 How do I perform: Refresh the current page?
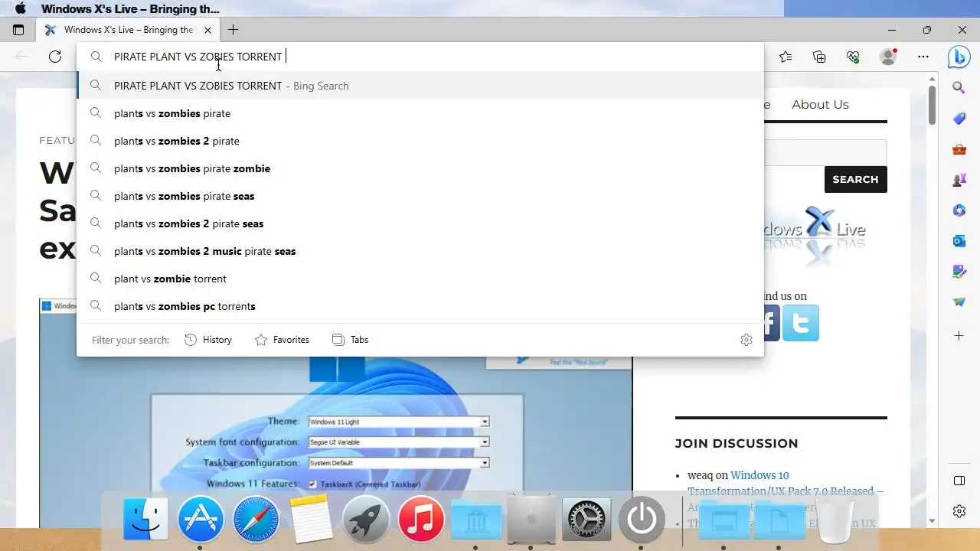tap(55, 57)
